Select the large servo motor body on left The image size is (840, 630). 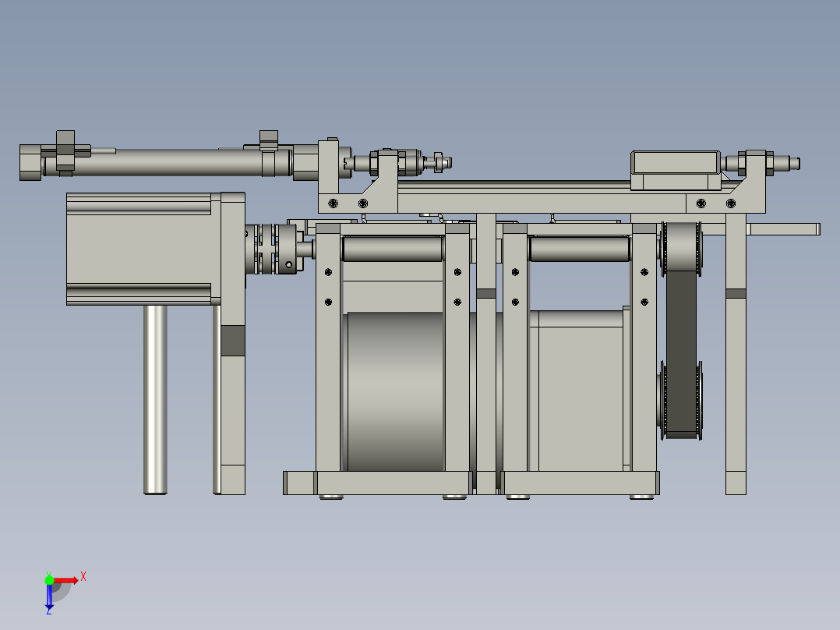point(143,249)
